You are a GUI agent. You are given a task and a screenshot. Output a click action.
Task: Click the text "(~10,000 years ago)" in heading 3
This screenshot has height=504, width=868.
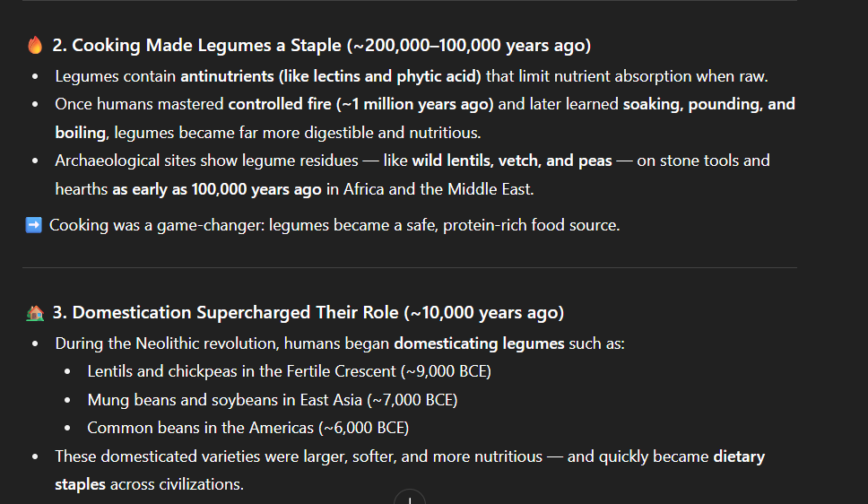[484, 313]
